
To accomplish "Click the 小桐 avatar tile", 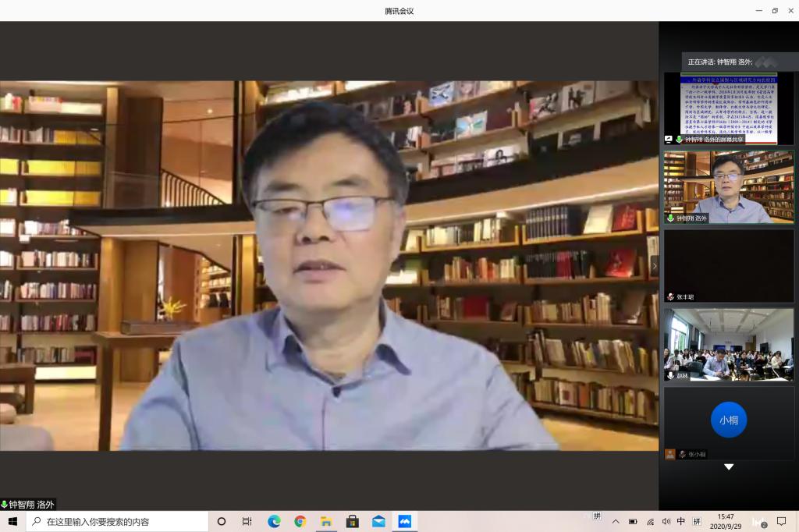I will click(728, 420).
